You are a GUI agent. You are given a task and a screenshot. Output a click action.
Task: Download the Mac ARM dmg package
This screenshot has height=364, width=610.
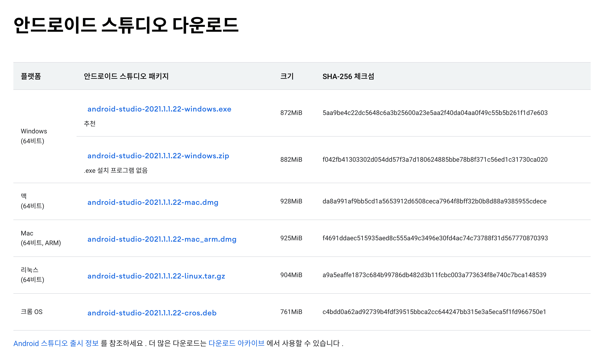click(162, 239)
